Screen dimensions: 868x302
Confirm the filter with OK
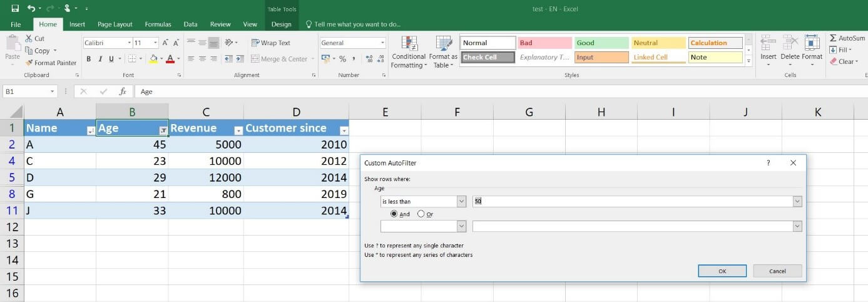(722, 271)
